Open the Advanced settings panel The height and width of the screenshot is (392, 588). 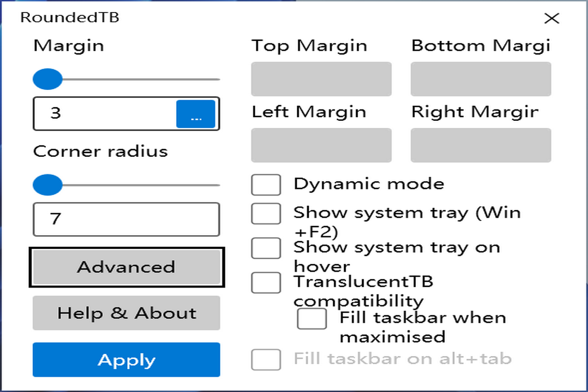click(126, 267)
